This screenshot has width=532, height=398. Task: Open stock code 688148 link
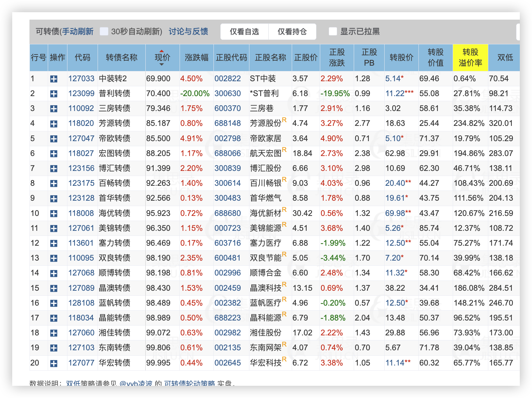click(228, 123)
